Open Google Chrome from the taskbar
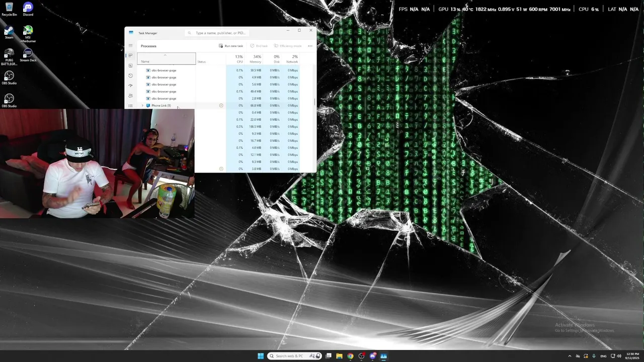Image resolution: width=644 pixels, height=362 pixels. (351, 356)
